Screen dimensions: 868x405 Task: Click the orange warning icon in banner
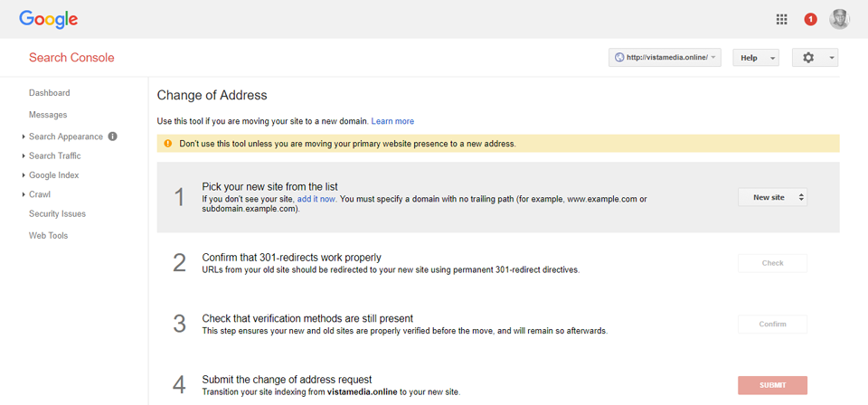167,144
